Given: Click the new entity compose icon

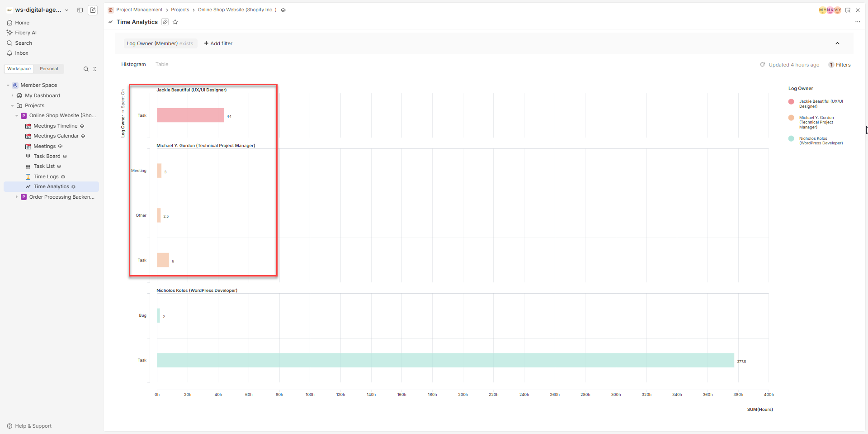Looking at the screenshot, I should (93, 10).
